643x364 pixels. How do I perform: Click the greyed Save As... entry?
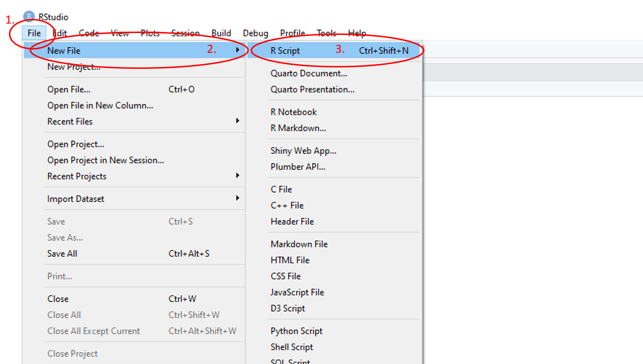pos(135,237)
